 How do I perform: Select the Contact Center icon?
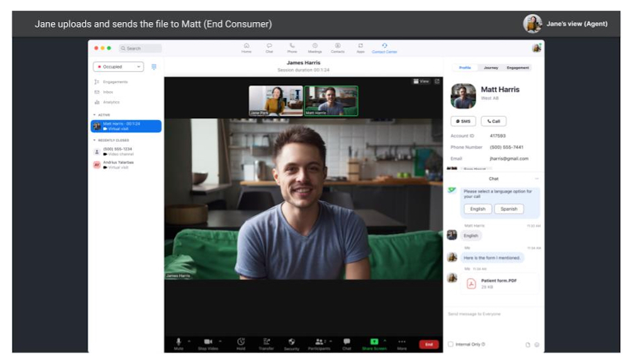tap(383, 47)
